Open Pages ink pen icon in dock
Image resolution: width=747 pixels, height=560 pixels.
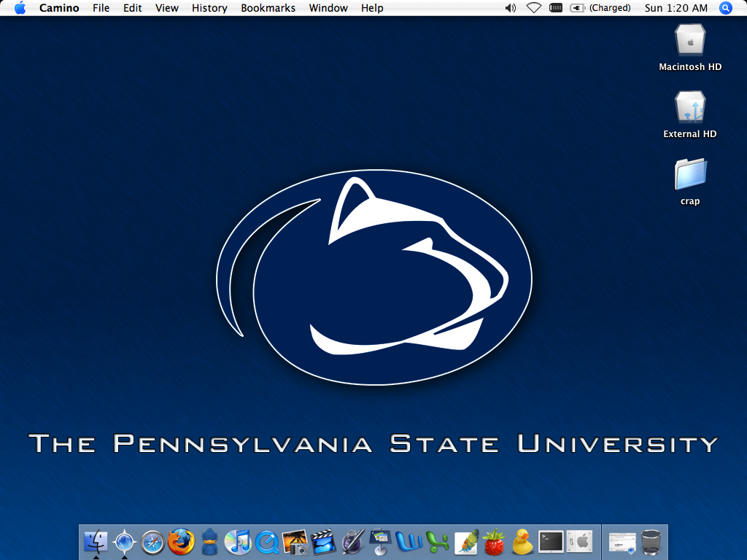click(352, 542)
